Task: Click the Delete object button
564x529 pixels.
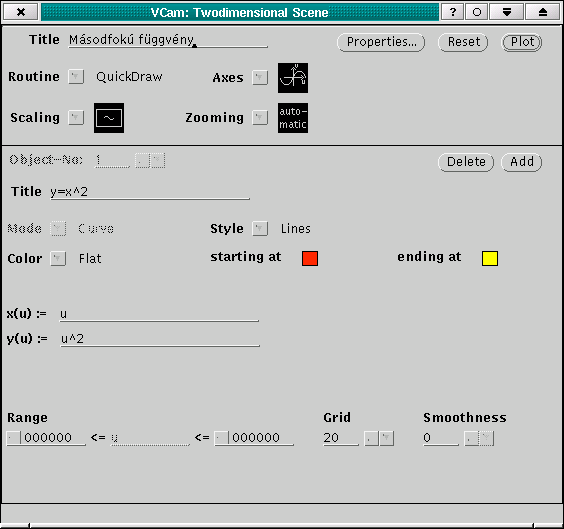Action: pos(466,162)
